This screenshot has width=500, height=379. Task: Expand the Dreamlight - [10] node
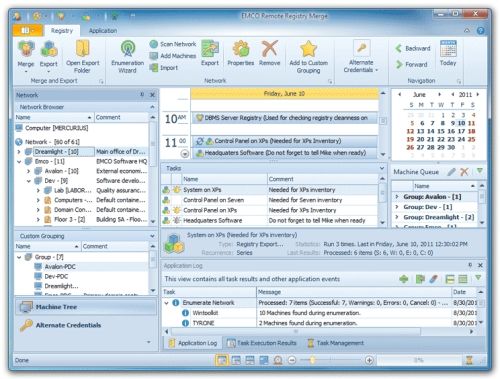pyautogui.click(x=19, y=152)
